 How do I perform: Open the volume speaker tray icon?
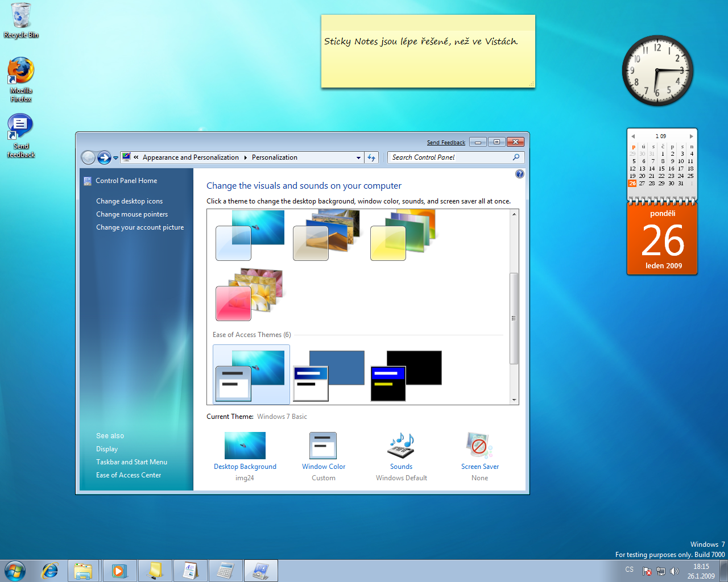point(675,571)
